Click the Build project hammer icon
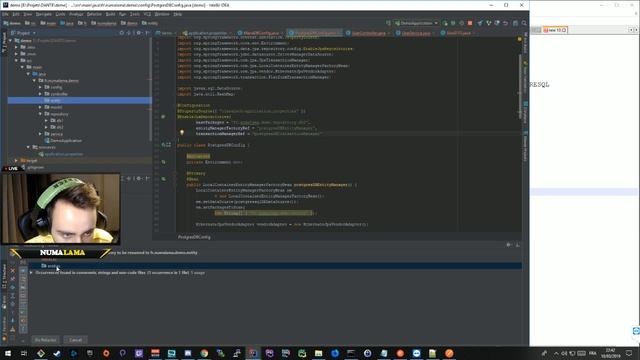640x360 pixels. click(388, 23)
